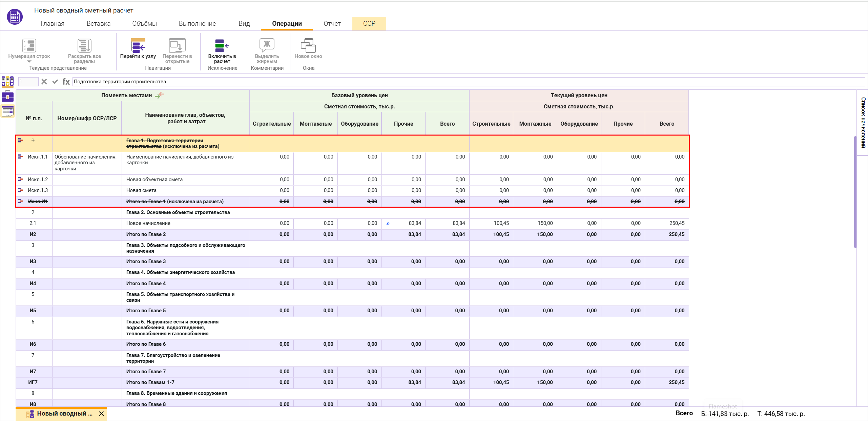
Task: Open a Новое окно window
Action: pyautogui.click(x=308, y=46)
